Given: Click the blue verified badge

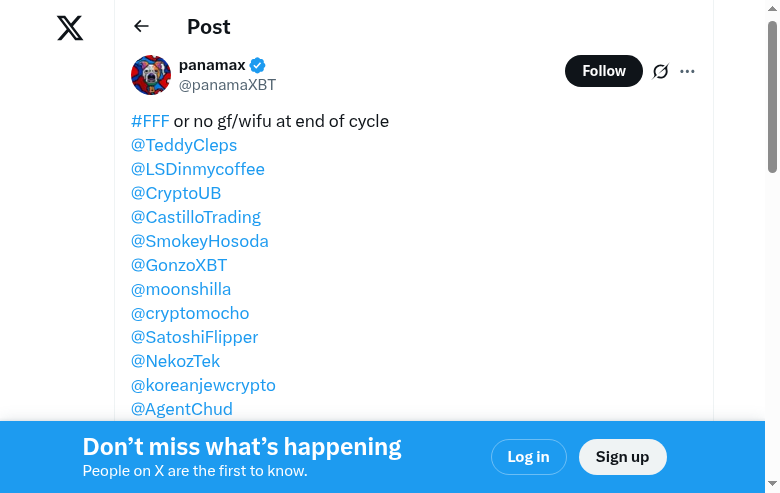Looking at the screenshot, I should [258, 65].
